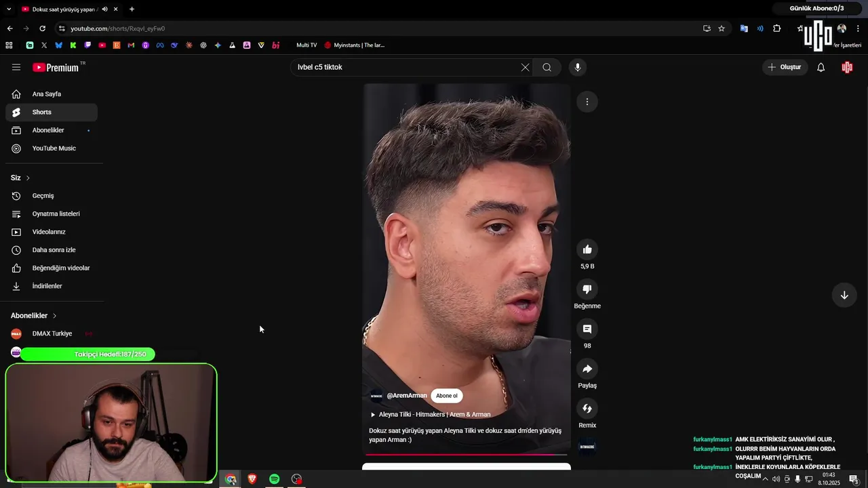Open the Chrome profile avatar
Screen dimensions: 868x488
(842, 28)
